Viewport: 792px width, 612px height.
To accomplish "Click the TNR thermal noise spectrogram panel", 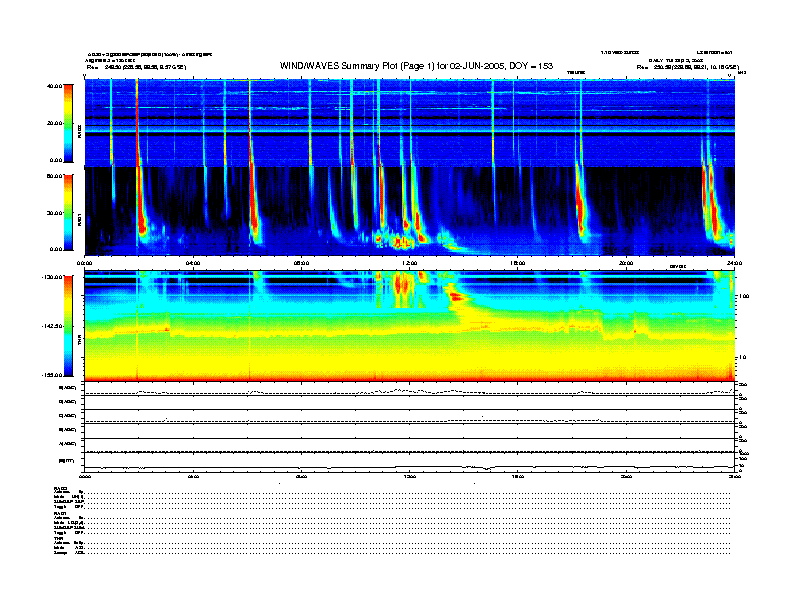I will click(409, 326).
